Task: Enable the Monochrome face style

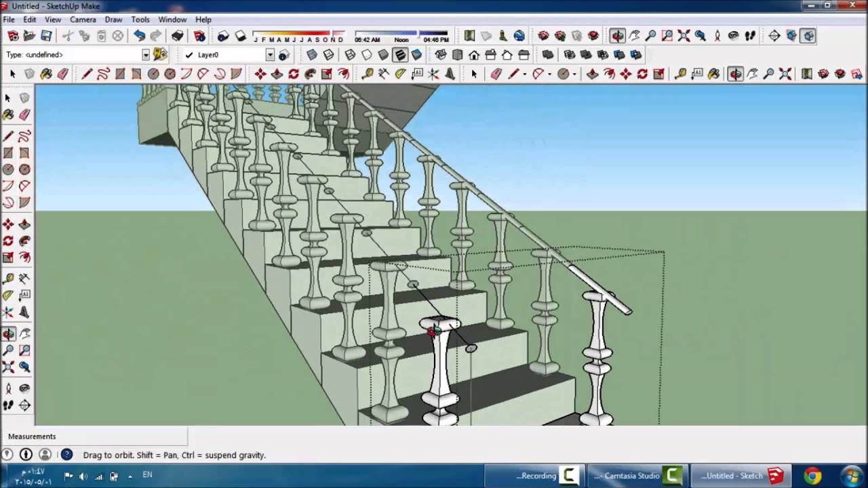Action: coord(416,55)
